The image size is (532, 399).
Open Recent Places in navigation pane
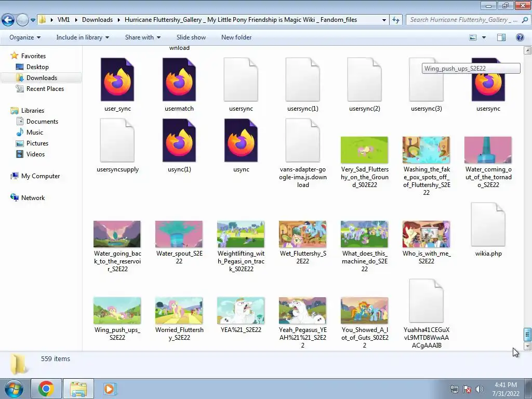point(45,88)
